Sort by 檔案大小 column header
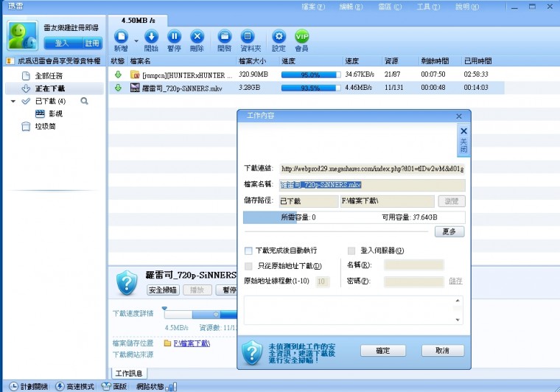This screenshot has height=392, width=560. coord(252,61)
